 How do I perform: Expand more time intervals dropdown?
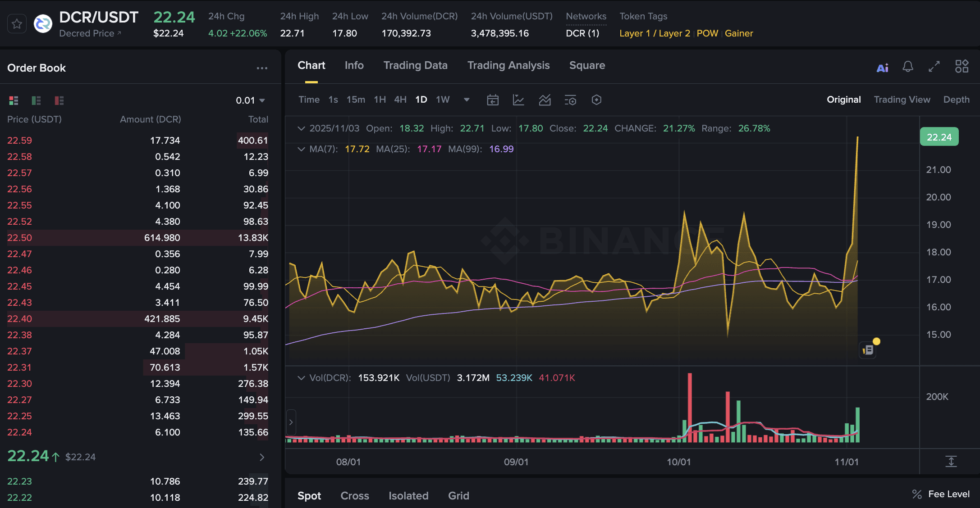tap(467, 100)
